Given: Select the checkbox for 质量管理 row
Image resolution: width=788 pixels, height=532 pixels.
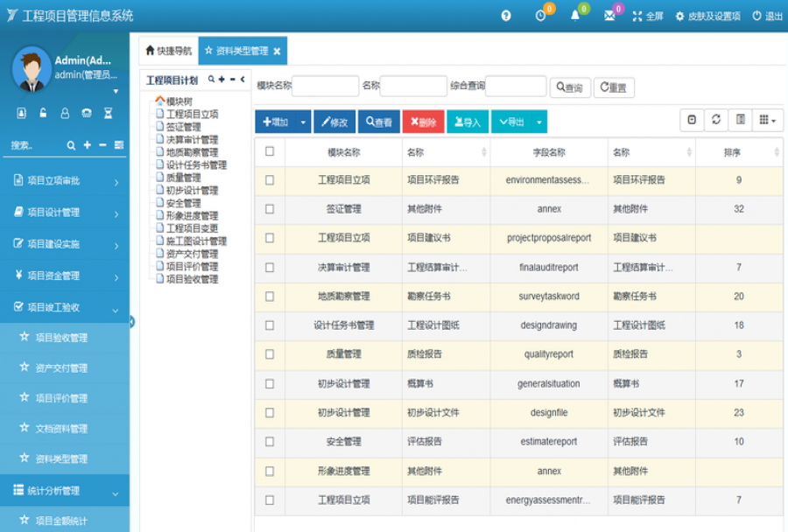Looking at the screenshot, I should coord(270,354).
